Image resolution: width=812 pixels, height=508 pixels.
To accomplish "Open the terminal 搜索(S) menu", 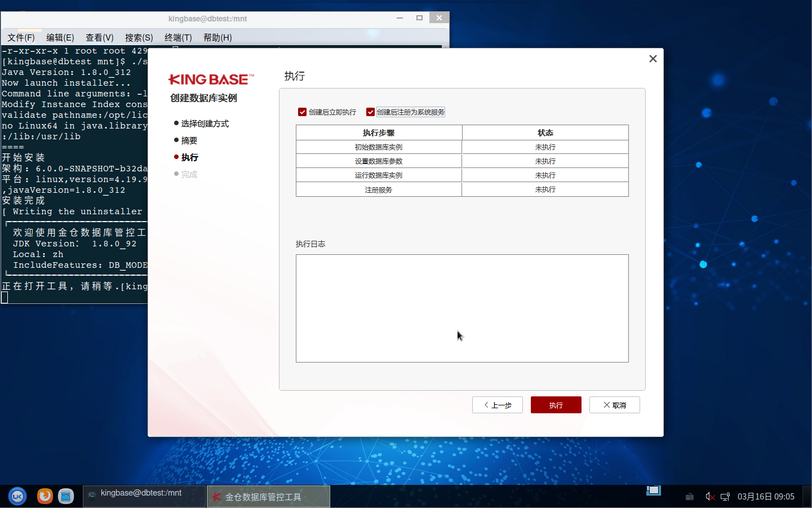I will pos(139,38).
